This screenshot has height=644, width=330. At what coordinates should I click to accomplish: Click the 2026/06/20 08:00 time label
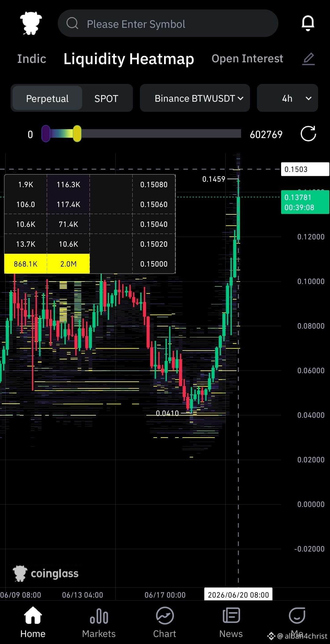238,595
